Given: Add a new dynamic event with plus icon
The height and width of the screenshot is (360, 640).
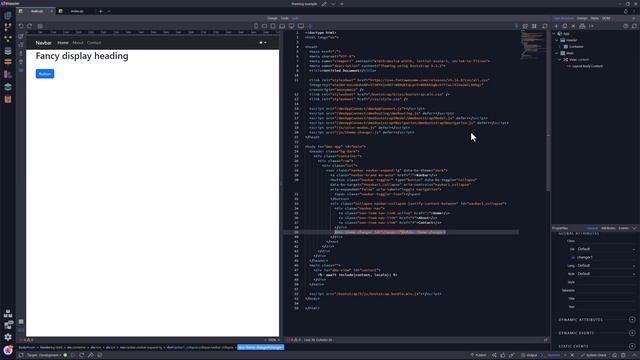Looking at the screenshot, I should (632, 333).
